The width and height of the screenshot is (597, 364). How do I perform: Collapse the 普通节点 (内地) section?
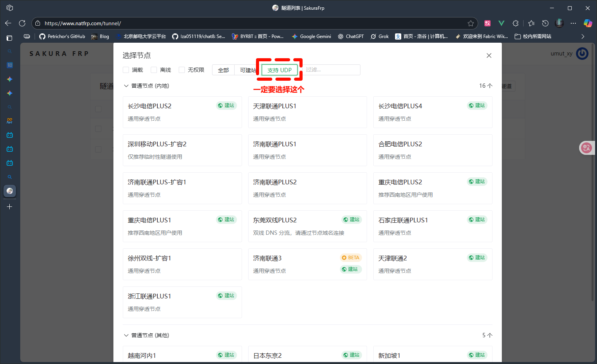click(x=126, y=86)
